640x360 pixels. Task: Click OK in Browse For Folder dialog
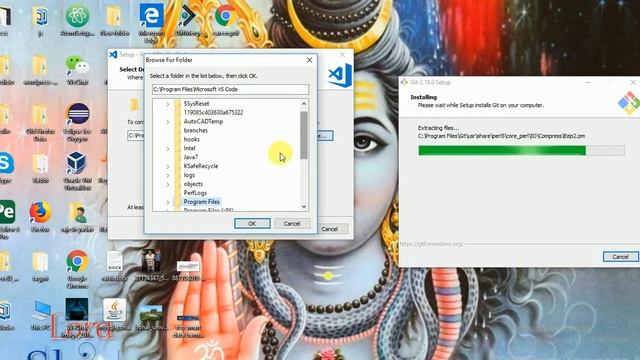252,224
